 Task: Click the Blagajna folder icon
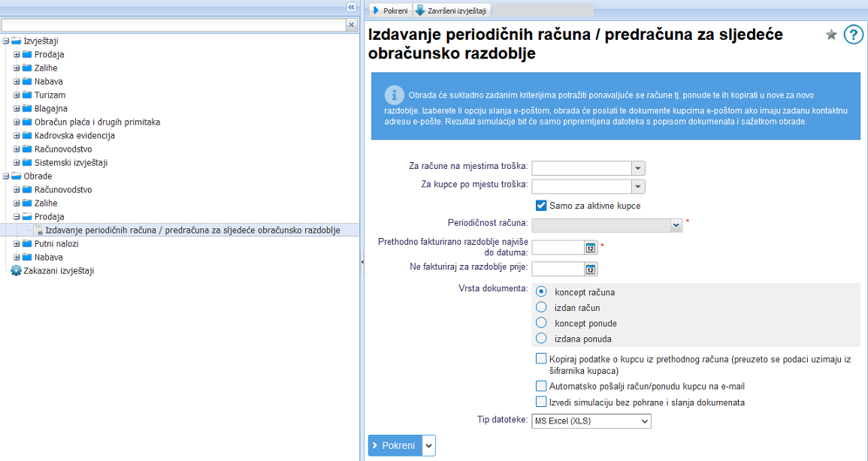(27, 109)
